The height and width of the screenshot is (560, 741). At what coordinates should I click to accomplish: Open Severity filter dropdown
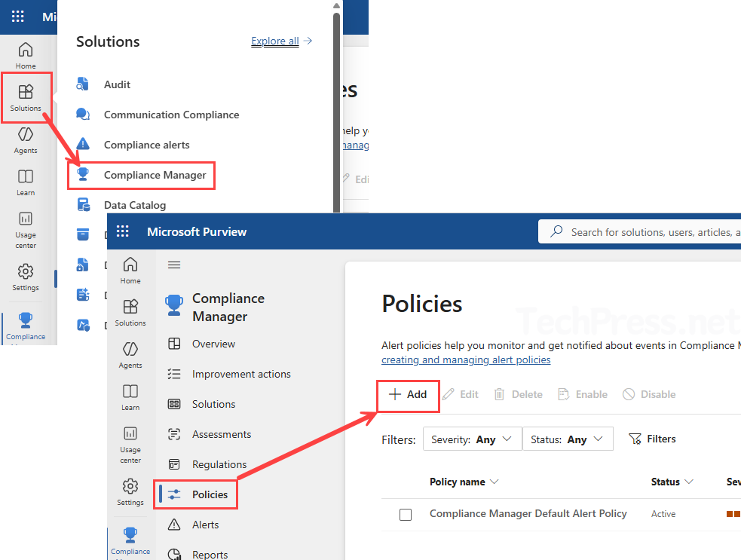coord(472,439)
